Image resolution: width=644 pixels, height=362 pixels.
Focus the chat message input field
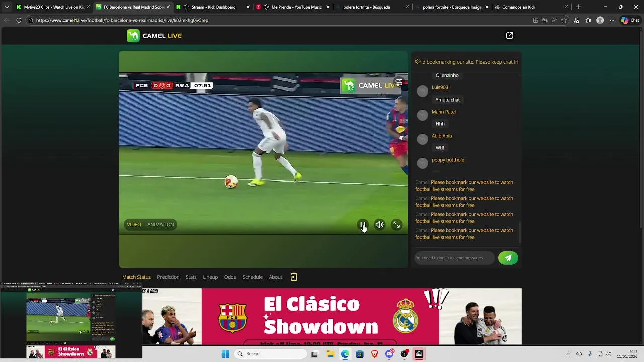click(454, 258)
